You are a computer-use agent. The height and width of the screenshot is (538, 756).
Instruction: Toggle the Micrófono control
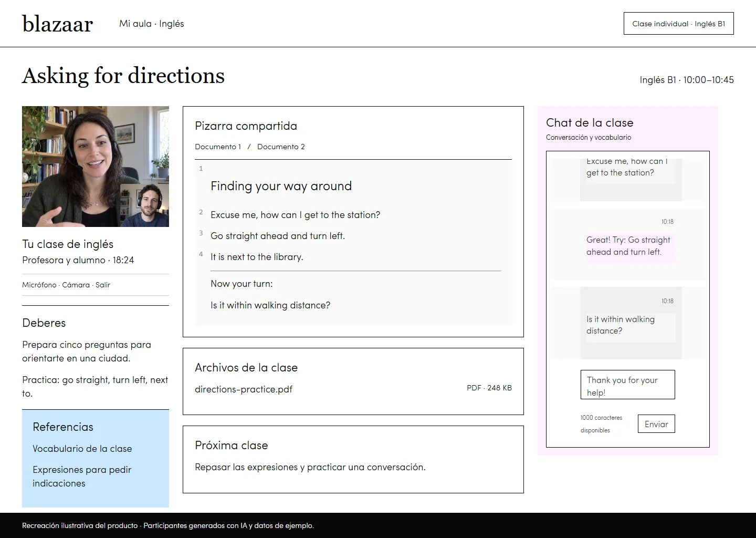tap(39, 285)
